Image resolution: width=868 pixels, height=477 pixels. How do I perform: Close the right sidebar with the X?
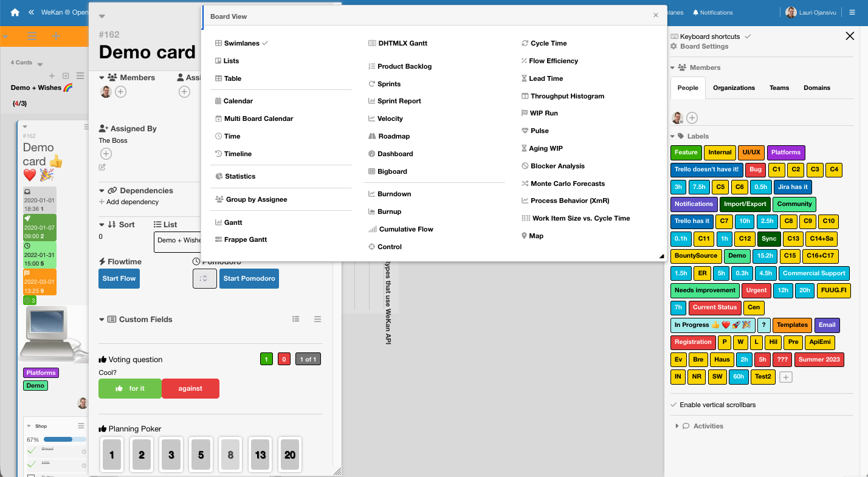850,36
